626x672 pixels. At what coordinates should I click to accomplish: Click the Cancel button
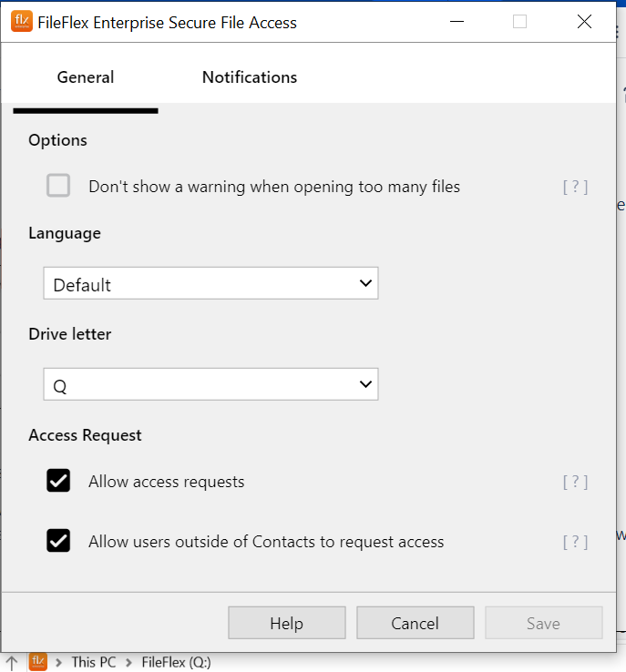[x=415, y=623]
